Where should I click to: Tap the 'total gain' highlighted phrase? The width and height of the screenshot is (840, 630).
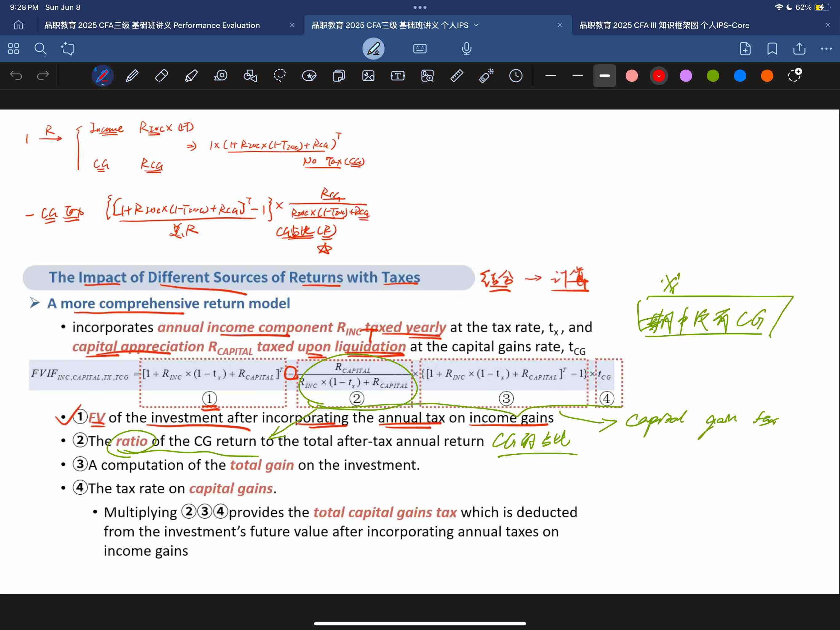point(262,465)
